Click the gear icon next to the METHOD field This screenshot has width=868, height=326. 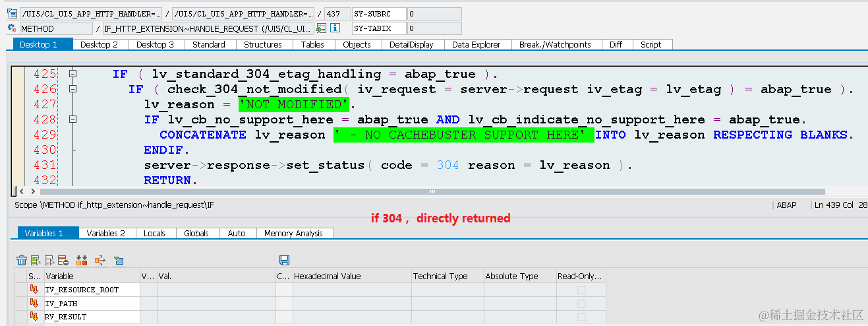tap(11, 28)
